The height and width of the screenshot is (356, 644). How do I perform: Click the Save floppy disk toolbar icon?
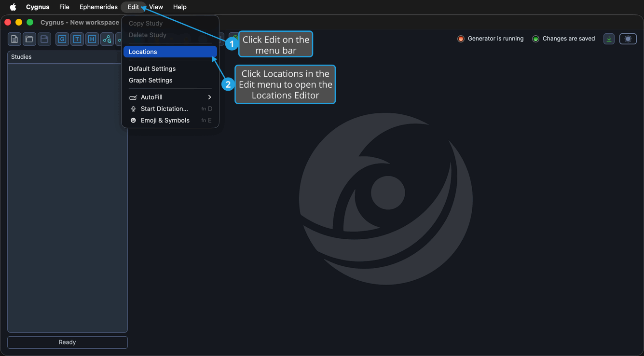(x=44, y=39)
